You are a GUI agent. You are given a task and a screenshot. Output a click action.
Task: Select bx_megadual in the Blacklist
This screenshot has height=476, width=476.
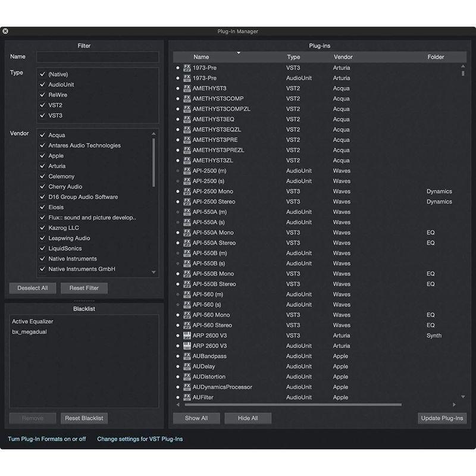pos(29,332)
